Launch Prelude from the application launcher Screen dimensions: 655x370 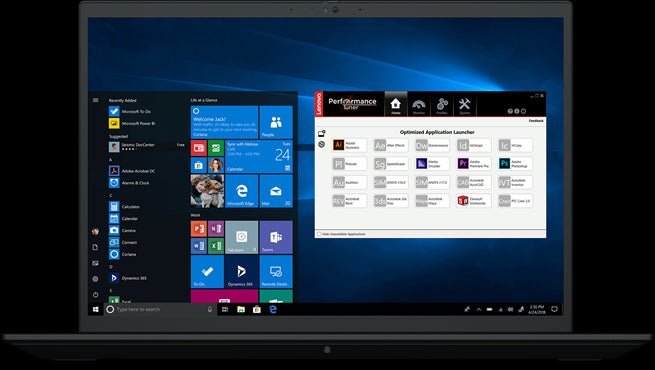point(349,164)
